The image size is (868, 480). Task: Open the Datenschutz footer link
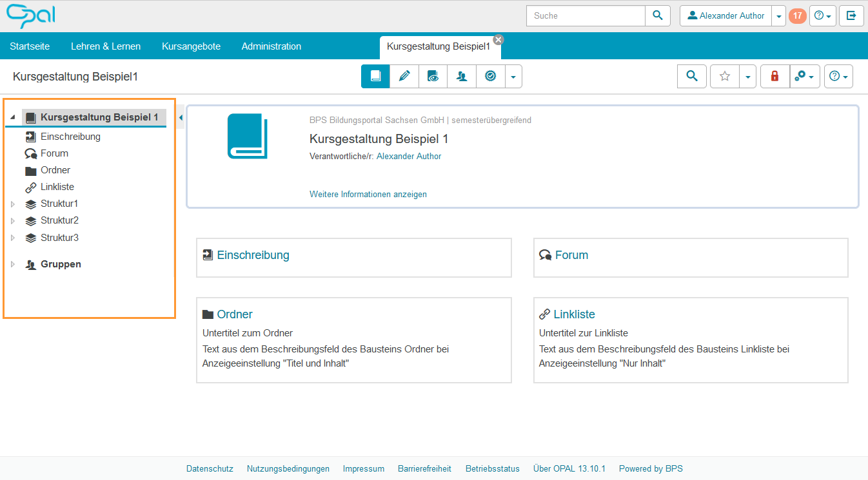(x=210, y=468)
